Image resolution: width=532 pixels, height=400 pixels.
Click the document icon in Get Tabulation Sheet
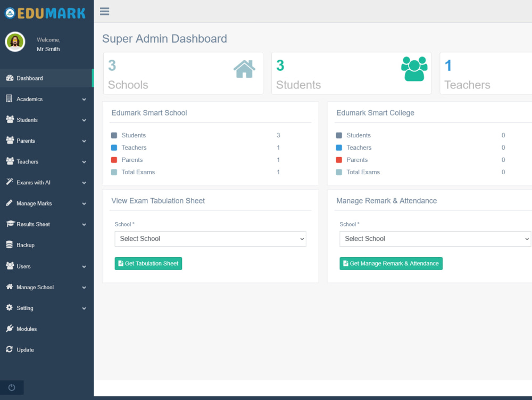tap(120, 264)
